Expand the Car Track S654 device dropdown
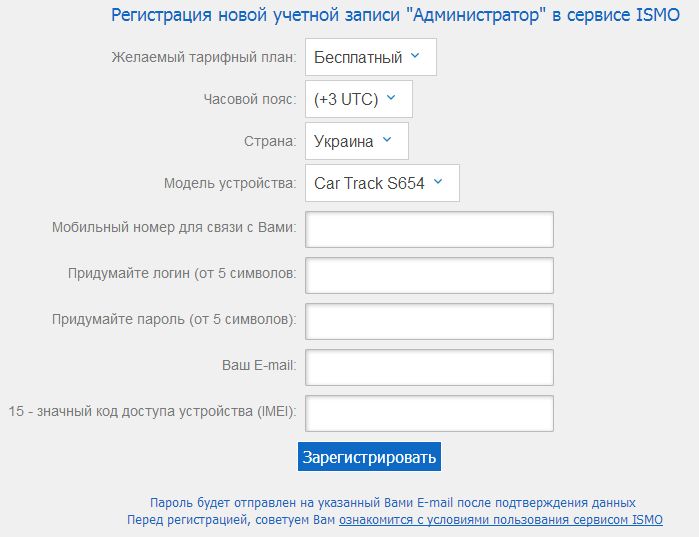This screenshot has width=699, height=537. tap(381, 183)
